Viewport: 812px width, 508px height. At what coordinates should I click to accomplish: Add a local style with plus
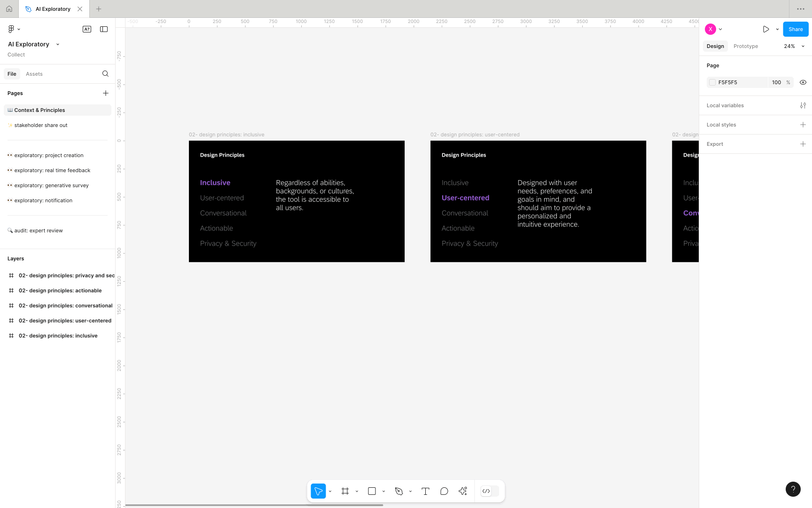click(803, 125)
